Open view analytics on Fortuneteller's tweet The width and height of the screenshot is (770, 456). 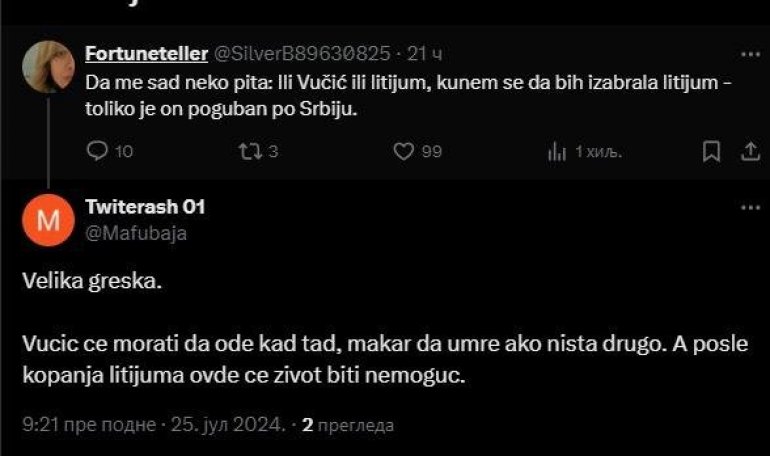click(x=558, y=151)
